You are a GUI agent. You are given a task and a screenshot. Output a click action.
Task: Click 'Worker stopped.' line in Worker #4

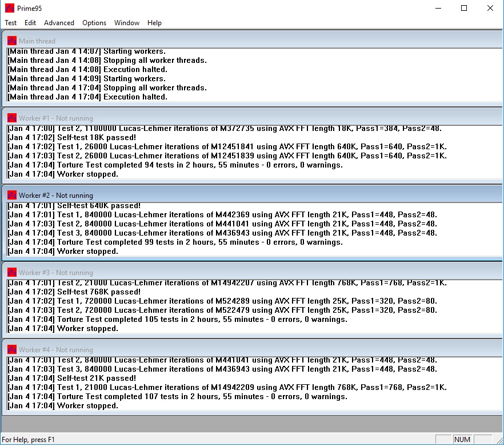pyautogui.click(x=63, y=405)
